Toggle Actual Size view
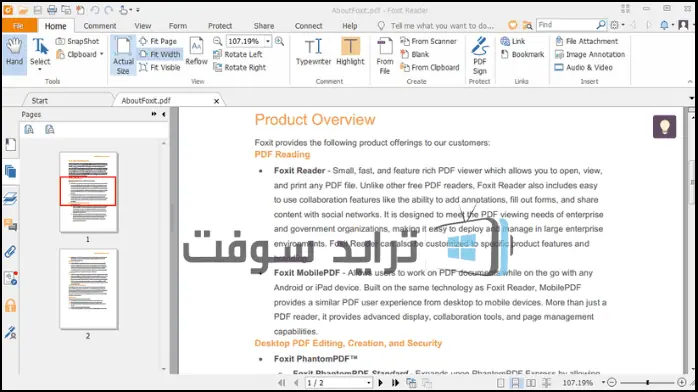Screen dimensions: 698x392 (x=123, y=56)
